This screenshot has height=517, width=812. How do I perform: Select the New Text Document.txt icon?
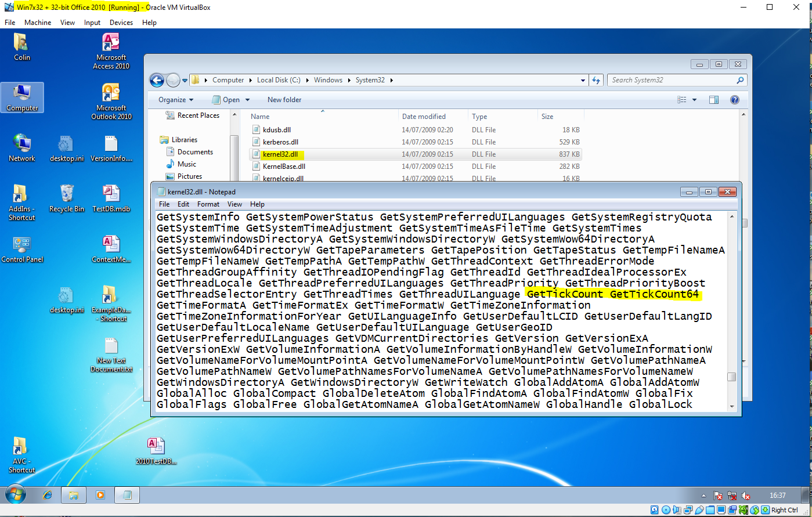111,355
